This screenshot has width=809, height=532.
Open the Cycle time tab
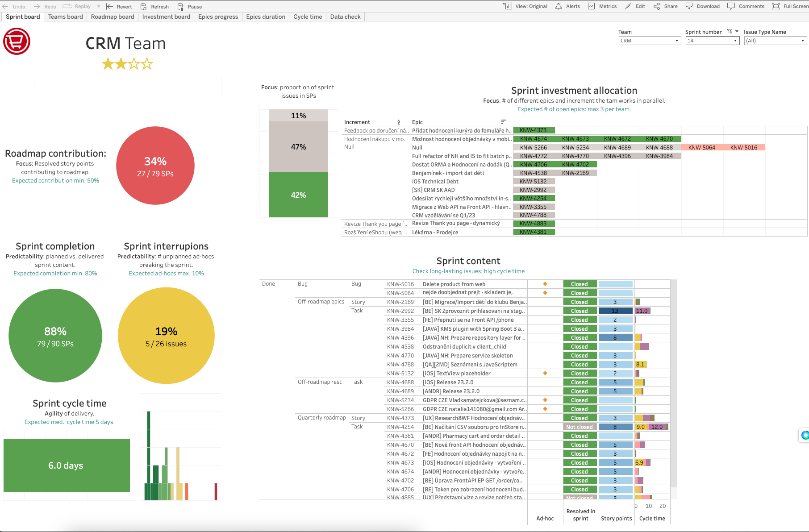pos(308,17)
